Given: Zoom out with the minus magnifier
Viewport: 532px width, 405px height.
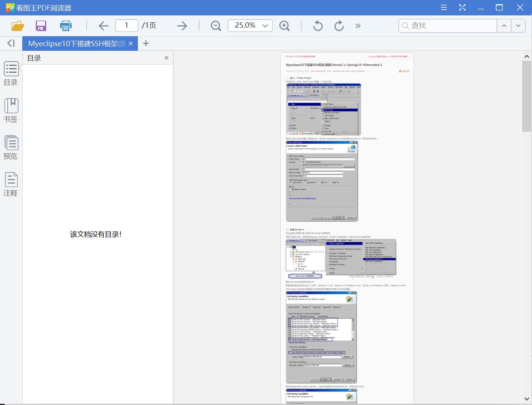Looking at the screenshot, I should 216,26.
